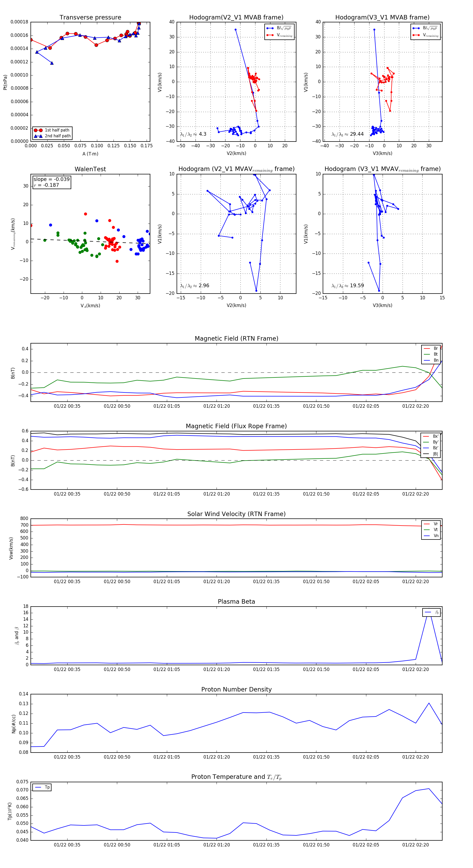Click the "WalenTest" plot title
Viewport: 473px width, 868px height.
point(90,169)
